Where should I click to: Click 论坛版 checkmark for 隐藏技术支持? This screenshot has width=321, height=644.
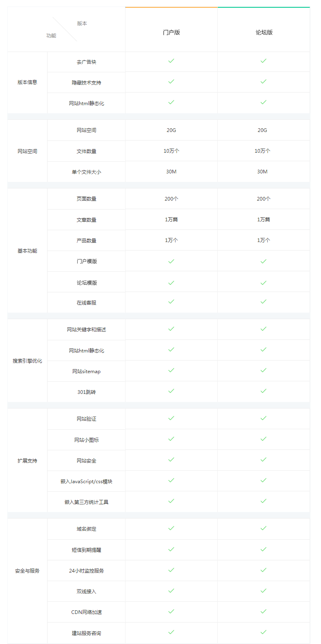click(x=263, y=82)
